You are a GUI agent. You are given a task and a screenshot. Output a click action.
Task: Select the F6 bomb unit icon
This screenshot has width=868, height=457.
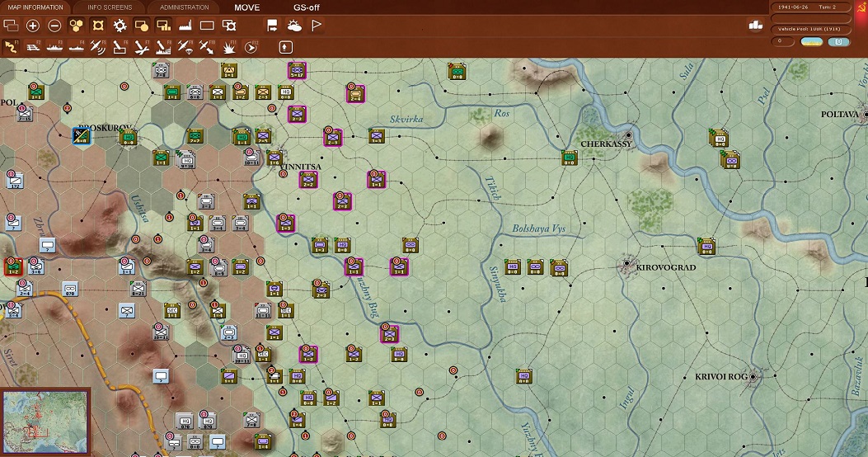(x=120, y=48)
